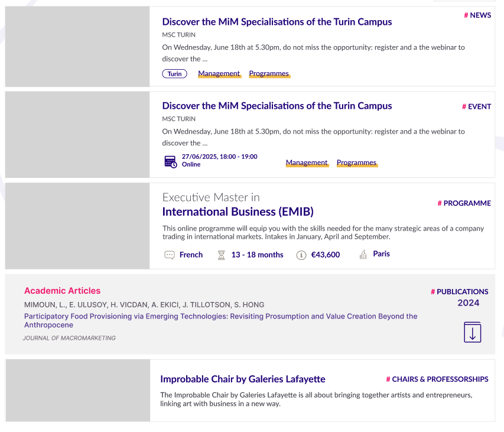Click the info icon beside €43,600
504x432 pixels.
(301, 255)
